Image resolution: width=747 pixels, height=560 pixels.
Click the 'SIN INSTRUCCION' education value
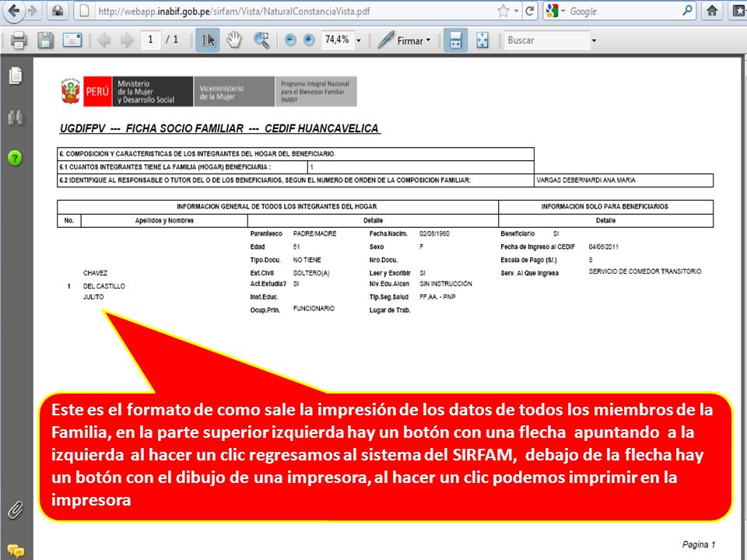(x=445, y=284)
